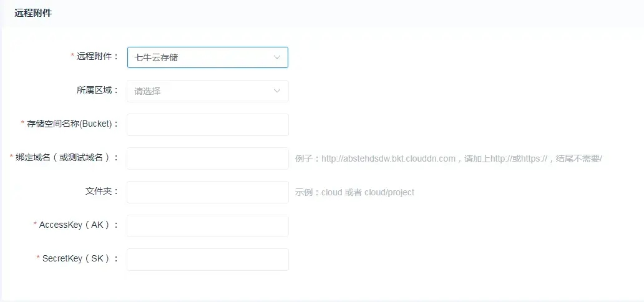Click the red asterisk beside 绑定域名 label
The height and width of the screenshot is (302, 644).
pos(12,157)
